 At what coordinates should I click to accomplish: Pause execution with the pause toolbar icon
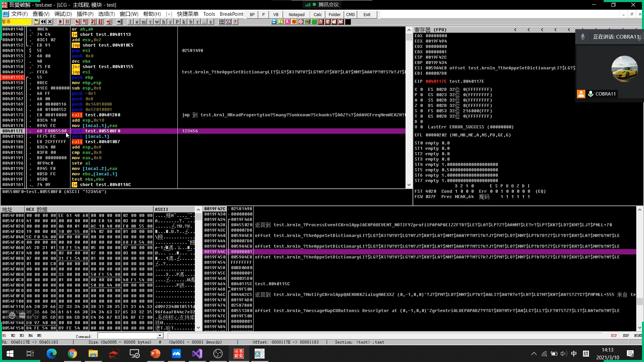(67, 22)
